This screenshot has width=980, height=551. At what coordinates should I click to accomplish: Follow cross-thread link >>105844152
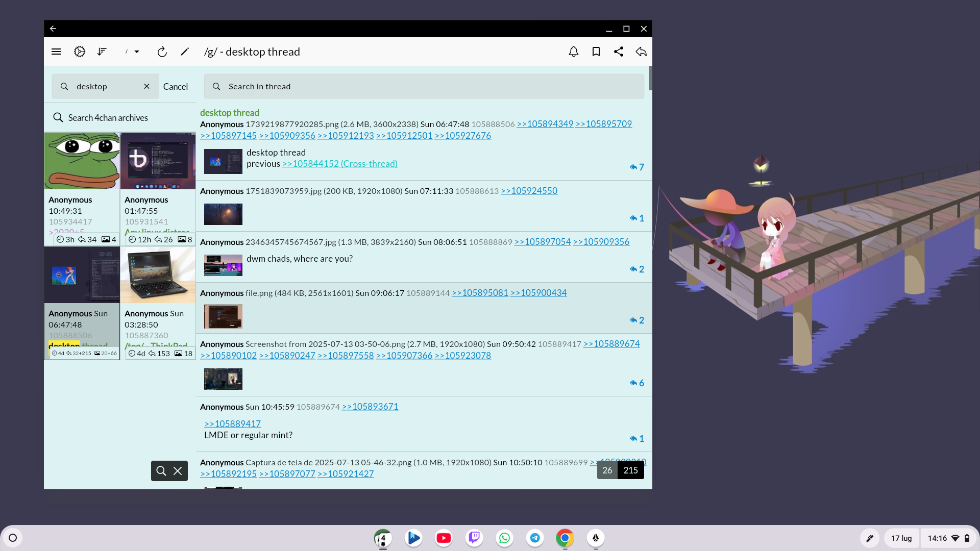point(340,164)
